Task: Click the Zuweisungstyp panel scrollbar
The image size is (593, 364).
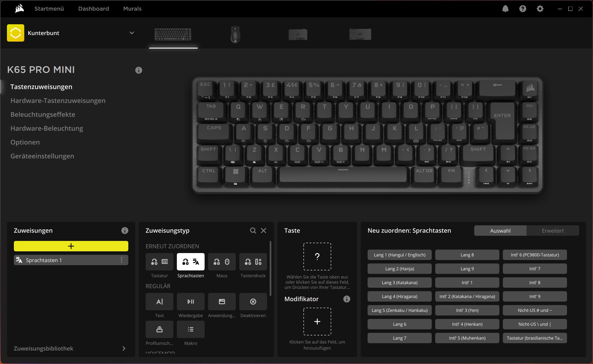Action: (270, 269)
